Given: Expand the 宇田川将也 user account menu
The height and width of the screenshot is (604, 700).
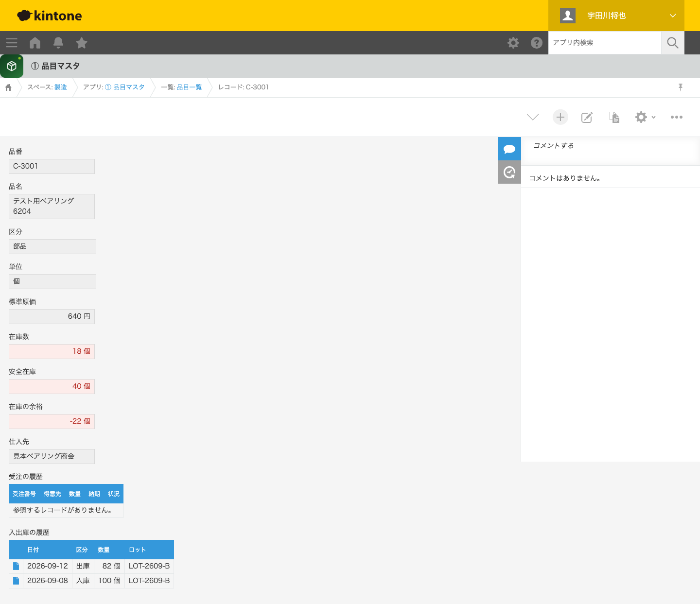Looking at the screenshot, I should 616,16.
